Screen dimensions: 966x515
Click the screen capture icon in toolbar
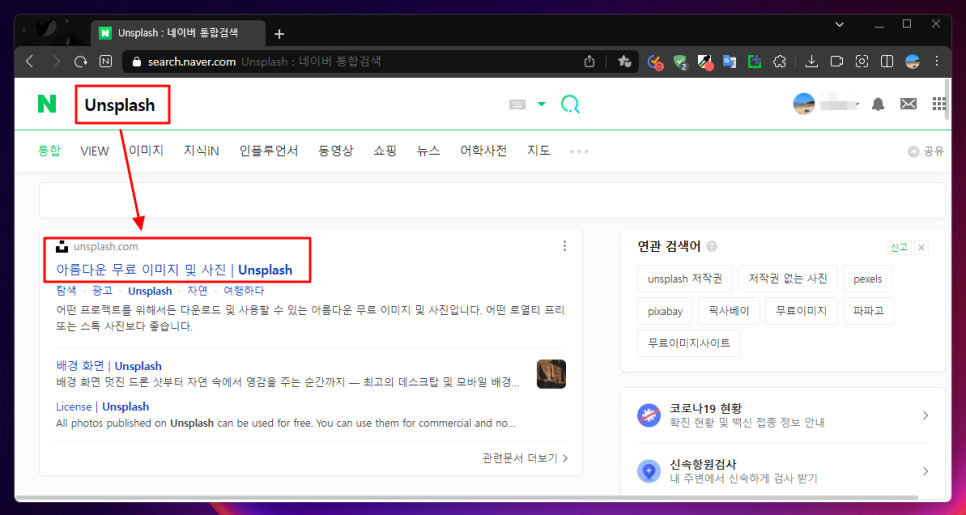[862, 62]
